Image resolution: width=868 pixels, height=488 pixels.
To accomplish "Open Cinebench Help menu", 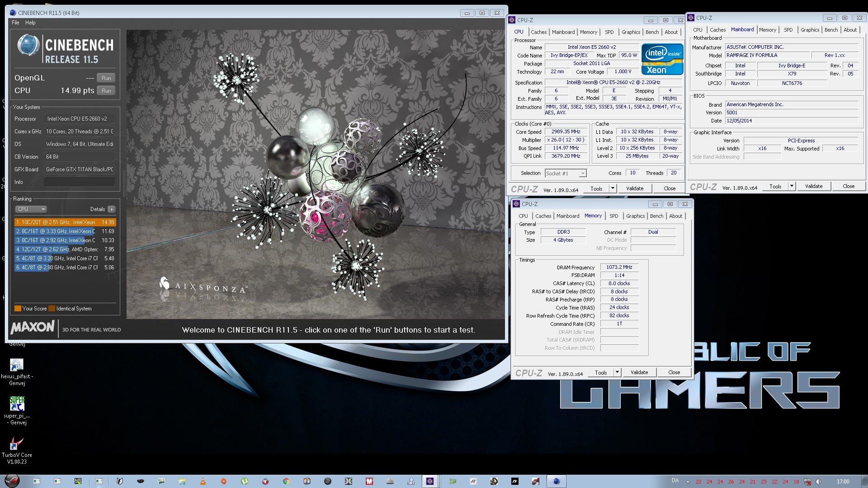I will tap(30, 23).
